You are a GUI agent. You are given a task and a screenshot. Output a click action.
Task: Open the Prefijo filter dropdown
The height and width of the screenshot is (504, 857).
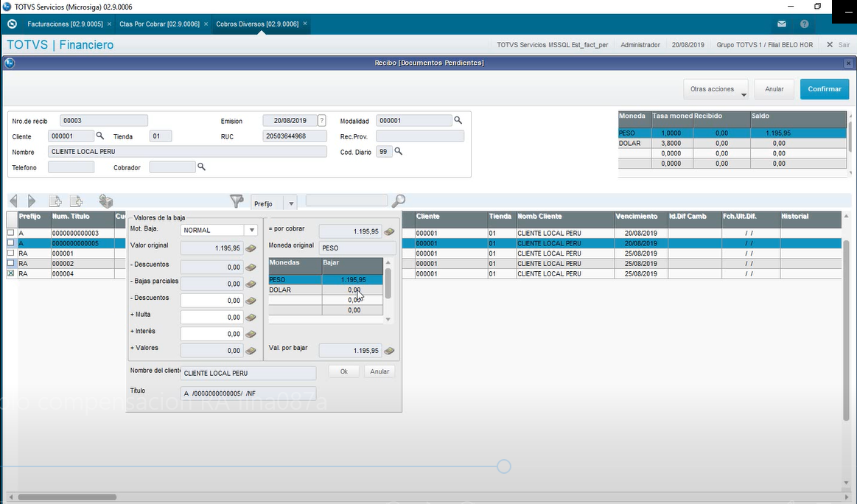pyautogui.click(x=291, y=203)
